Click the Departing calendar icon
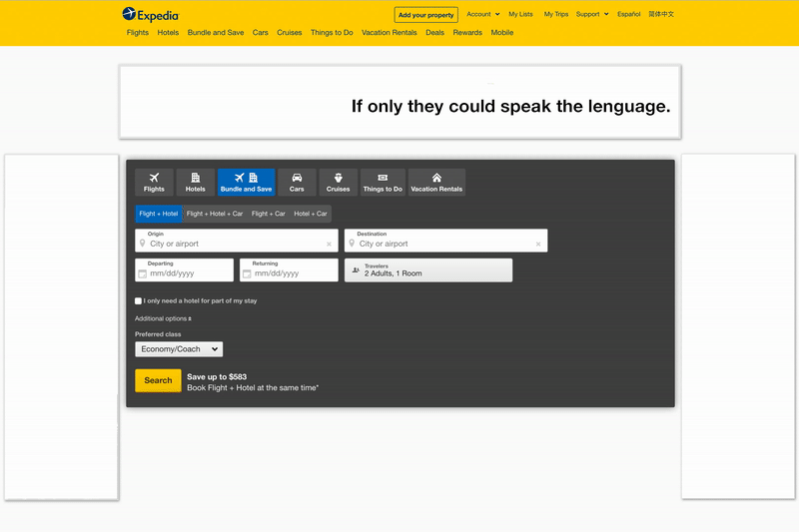The image size is (799, 532). click(x=143, y=273)
